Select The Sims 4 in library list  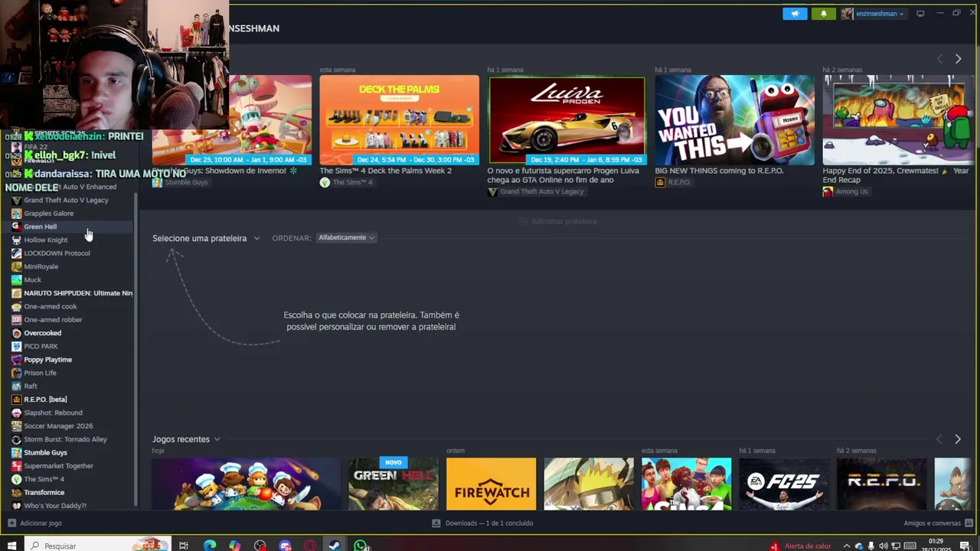[44, 479]
